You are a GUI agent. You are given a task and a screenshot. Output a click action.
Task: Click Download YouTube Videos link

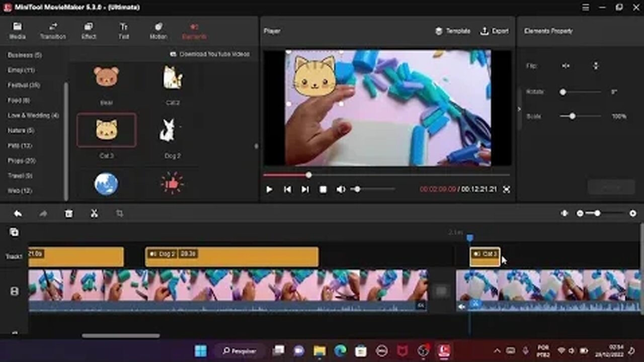coord(210,54)
